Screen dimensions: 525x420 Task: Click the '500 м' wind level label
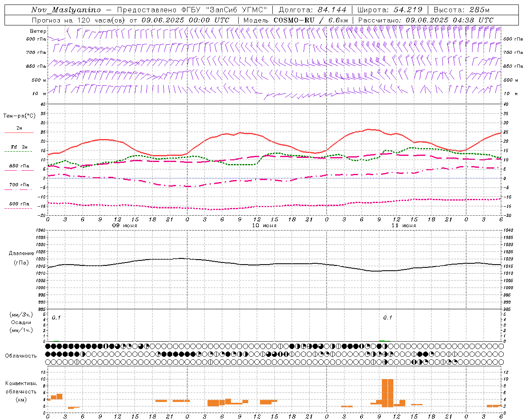(x=39, y=80)
